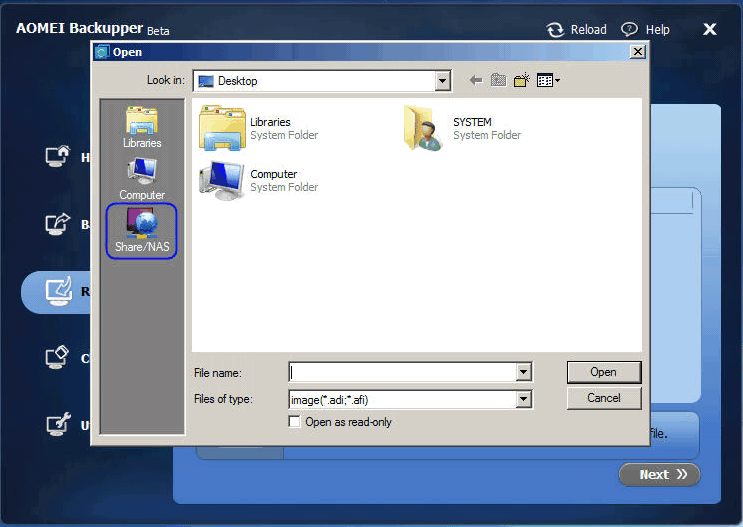Viewport: 743px width, 527px height.
Task: Expand the File name dropdown arrow
Action: pyautogui.click(x=523, y=373)
